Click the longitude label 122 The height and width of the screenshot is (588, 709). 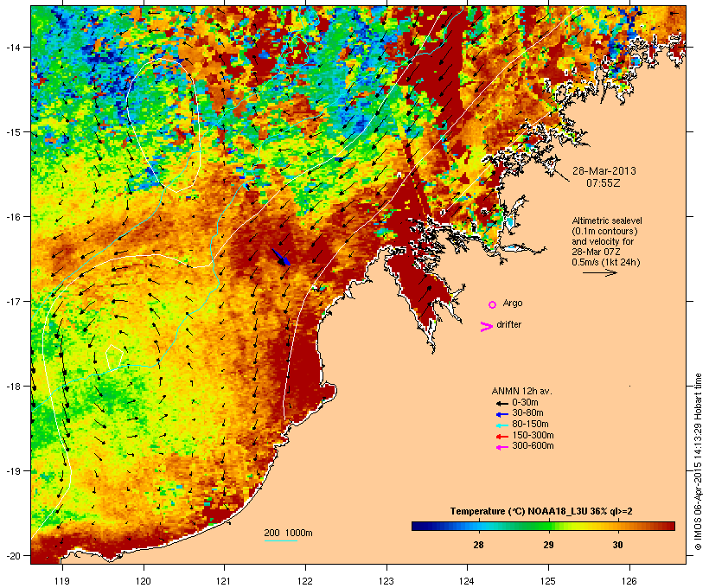(x=305, y=580)
